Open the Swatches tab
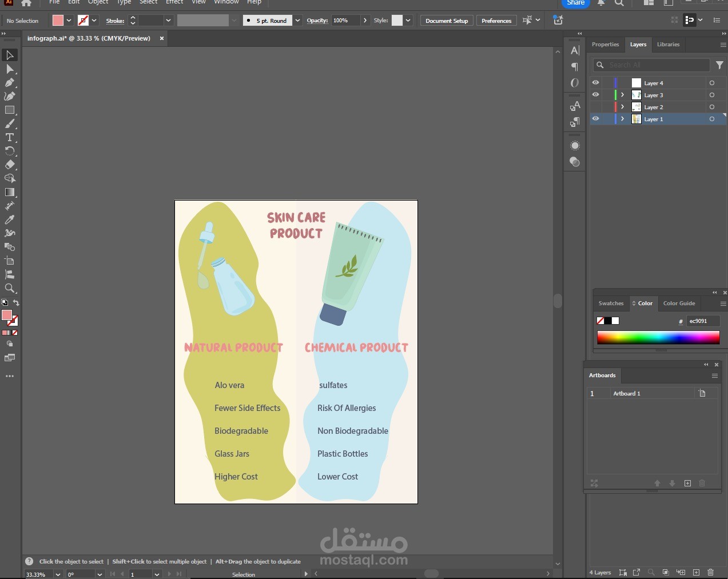 click(611, 304)
